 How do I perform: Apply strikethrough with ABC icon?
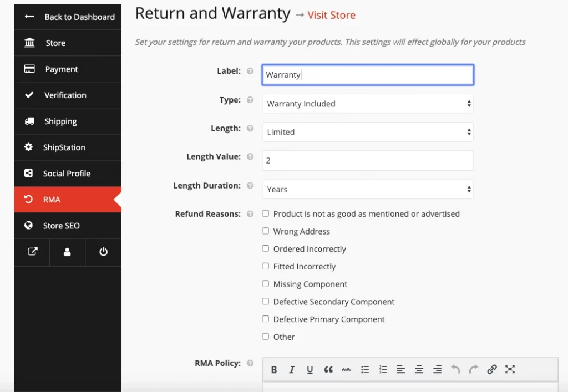(x=346, y=370)
